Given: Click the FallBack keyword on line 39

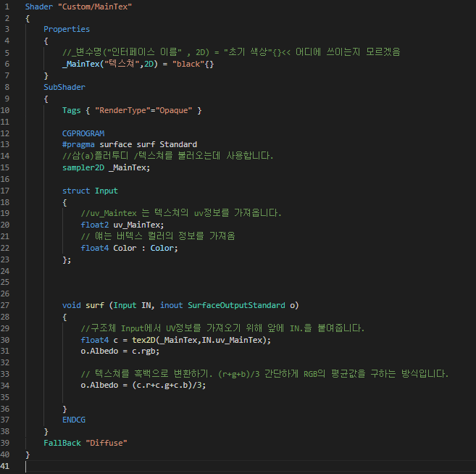Looking at the screenshot, I should 62,443.
